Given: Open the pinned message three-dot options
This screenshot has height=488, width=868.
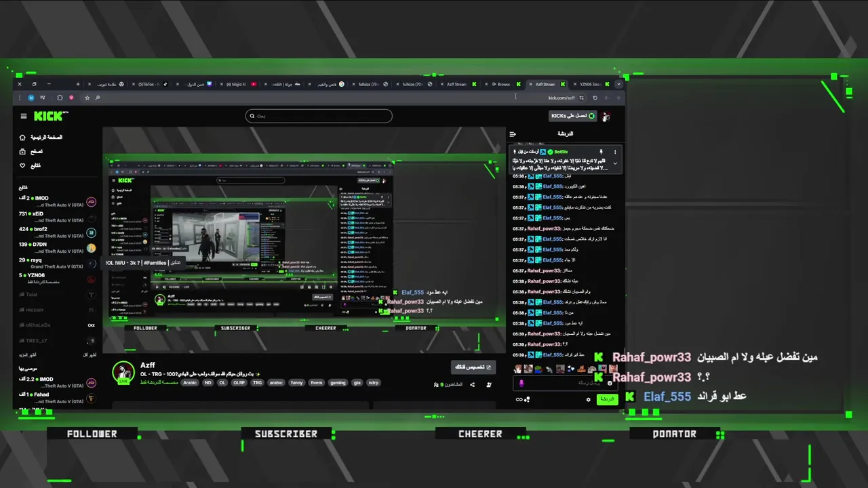Looking at the screenshot, I should [x=615, y=152].
